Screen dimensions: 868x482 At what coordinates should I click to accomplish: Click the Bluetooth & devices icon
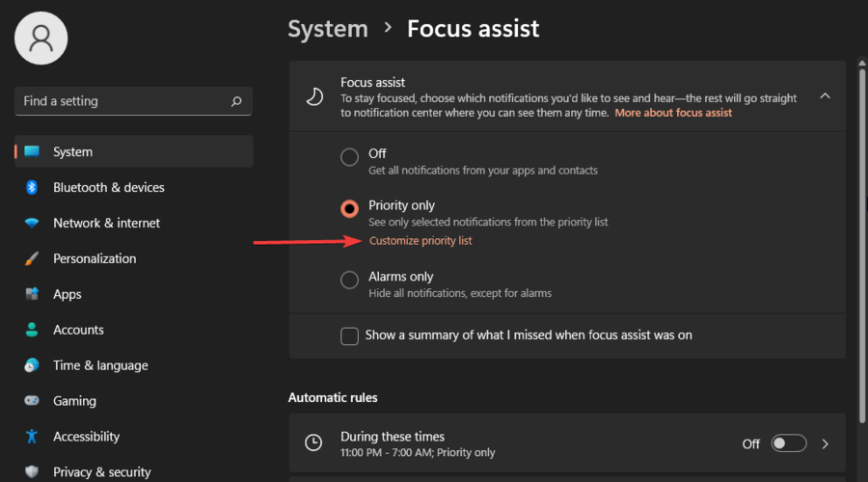coord(32,187)
